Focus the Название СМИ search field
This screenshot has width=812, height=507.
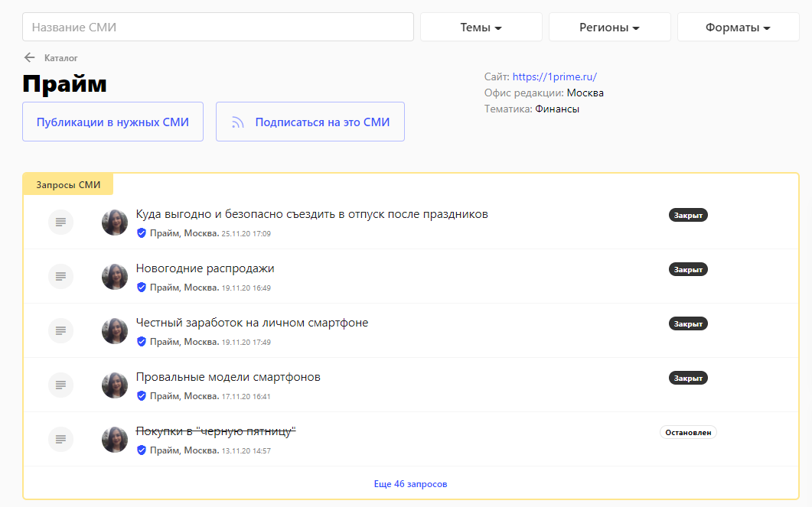click(218, 28)
